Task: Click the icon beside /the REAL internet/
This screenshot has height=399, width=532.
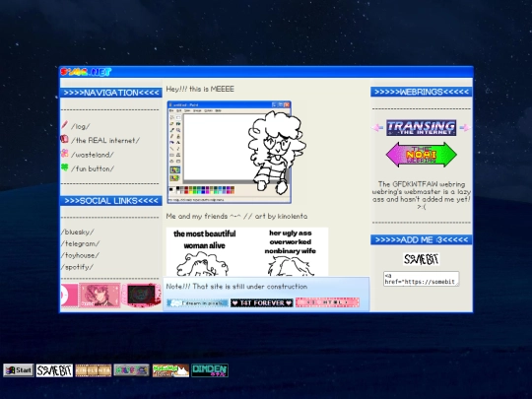Action: click(x=64, y=139)
